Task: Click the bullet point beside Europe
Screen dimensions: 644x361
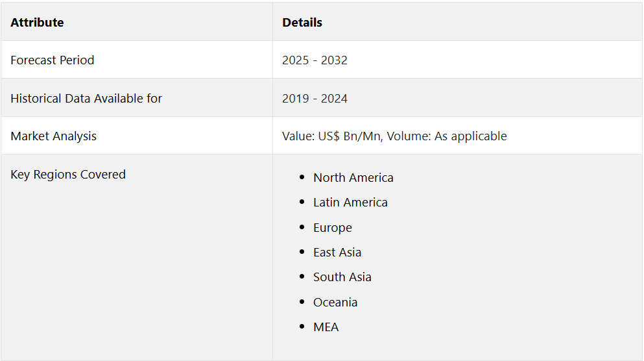Action: point(302,227)
